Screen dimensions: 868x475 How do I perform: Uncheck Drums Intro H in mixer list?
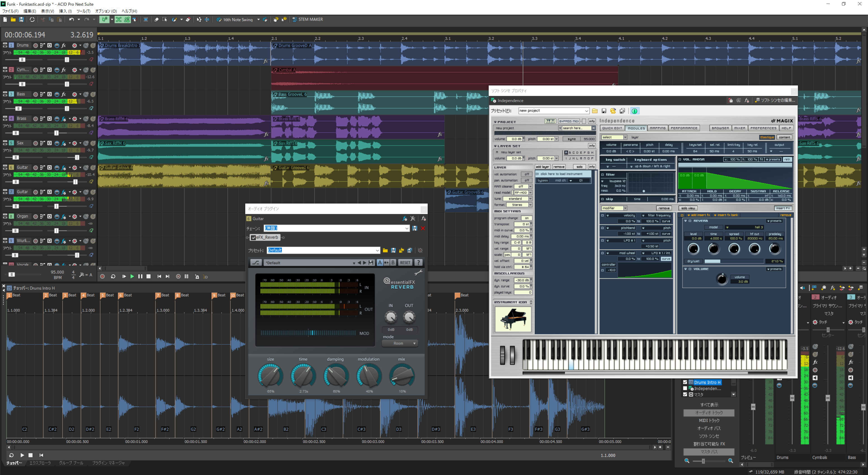coord(685,382)
